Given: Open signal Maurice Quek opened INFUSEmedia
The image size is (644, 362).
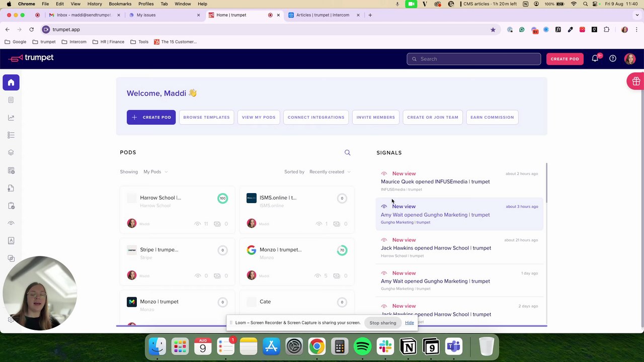Looking at the screenshot, I should pos(459,182).
